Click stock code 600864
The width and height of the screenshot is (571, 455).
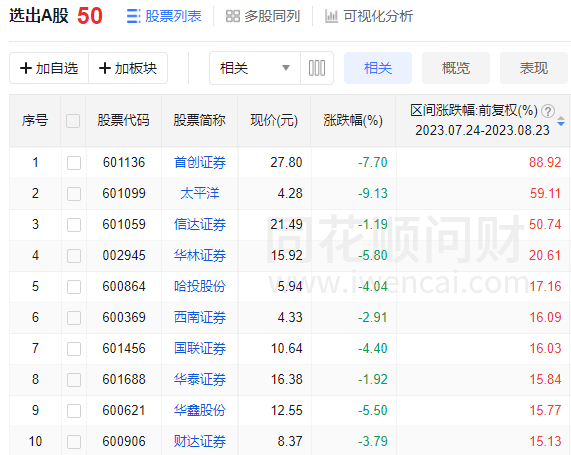(124, 286)
